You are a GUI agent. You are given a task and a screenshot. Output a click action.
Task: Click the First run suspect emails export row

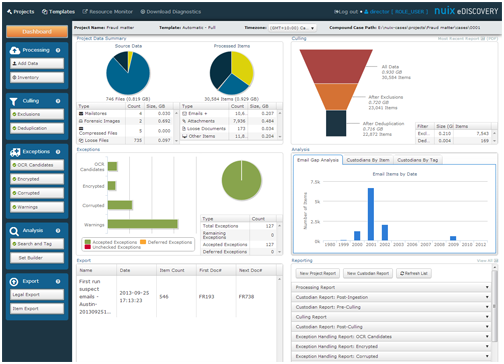(x=178, y=297)
